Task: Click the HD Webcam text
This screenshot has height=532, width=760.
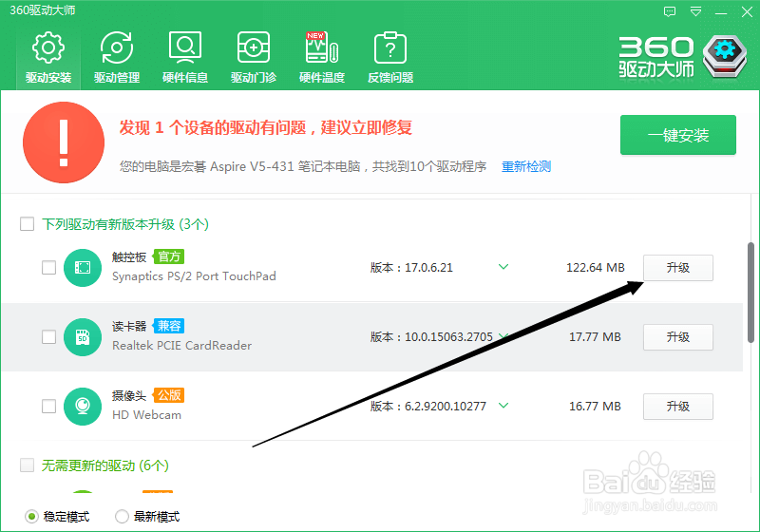Action: tap(146, 415)
